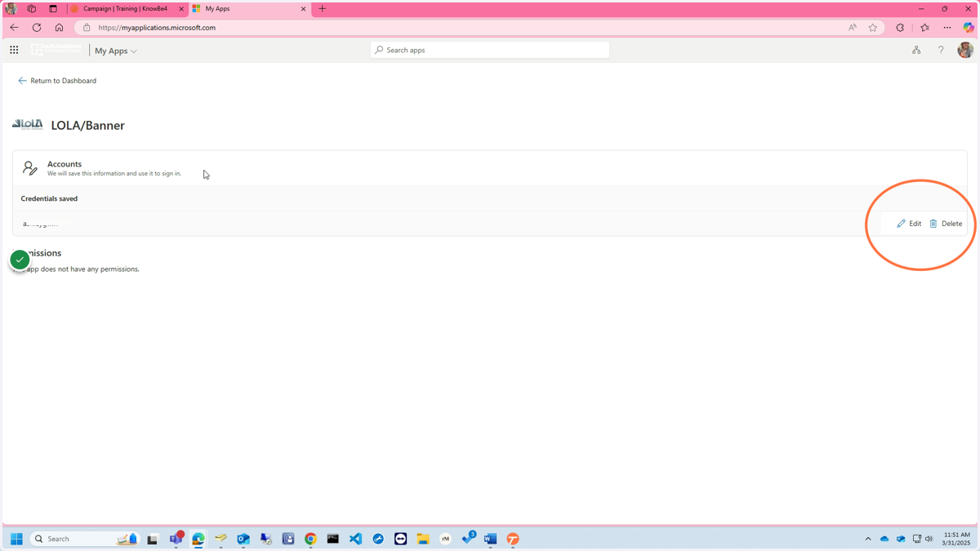
Task: Click the address bar URL
Action: tap(157, 28)
